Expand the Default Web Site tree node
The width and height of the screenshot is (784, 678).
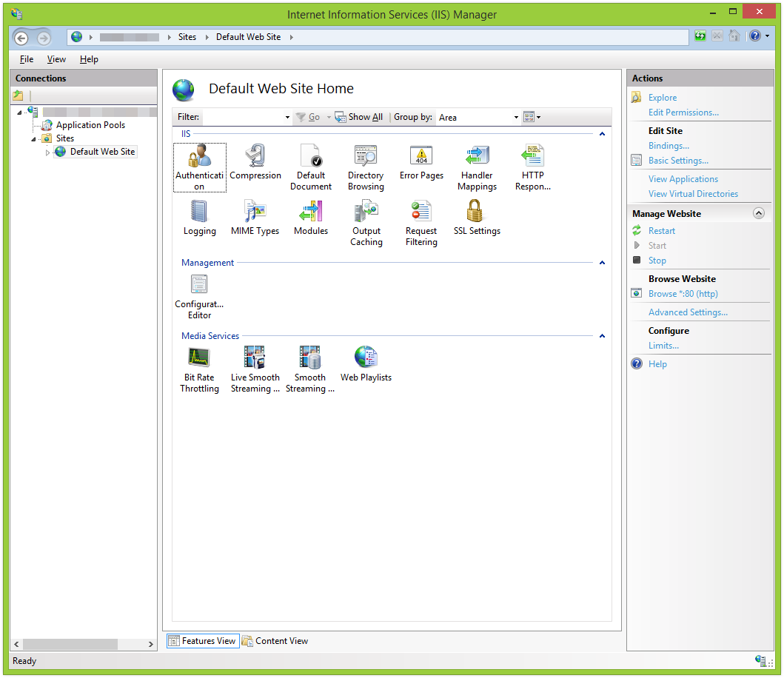tap(47, 152)
